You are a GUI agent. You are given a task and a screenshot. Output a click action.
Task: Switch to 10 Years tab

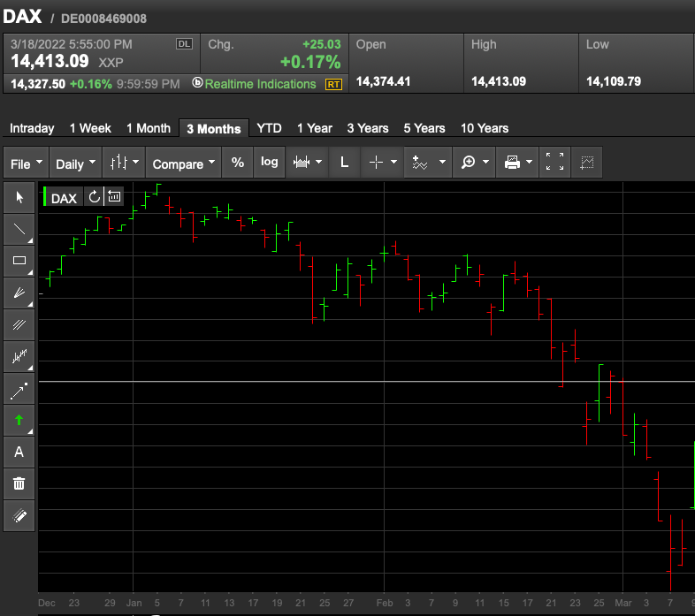point(485,128)
